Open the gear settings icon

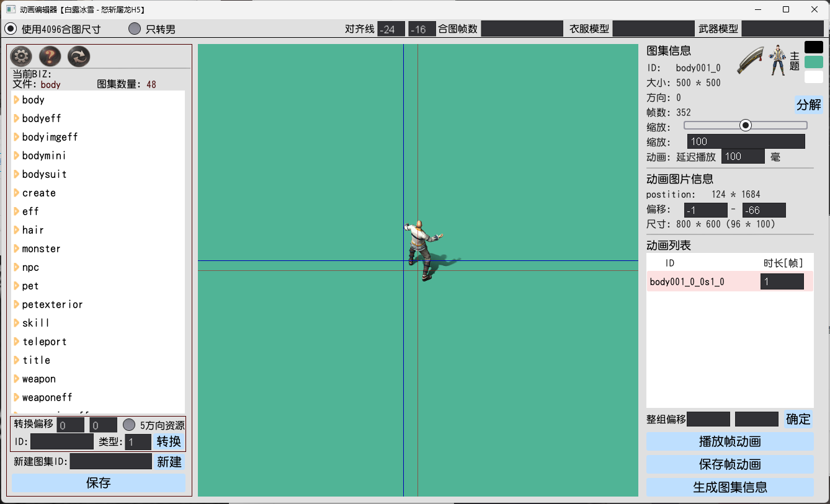21,56
